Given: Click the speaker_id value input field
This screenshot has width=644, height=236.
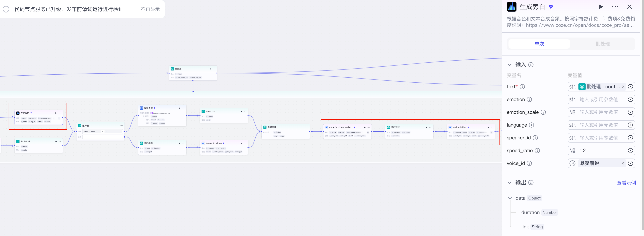Looking at the screenshot, I should [602, 138].
